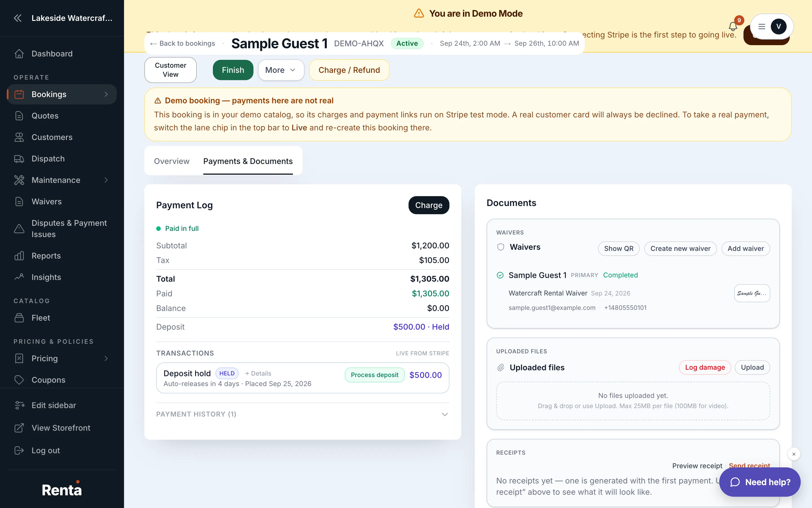Expand the Bookings submenu chevron
The image size is (812, 508).
(x=106, y=95)
